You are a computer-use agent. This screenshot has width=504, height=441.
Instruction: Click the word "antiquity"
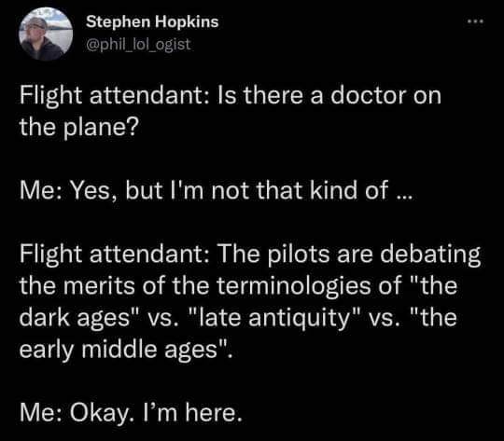coord(300,318)
